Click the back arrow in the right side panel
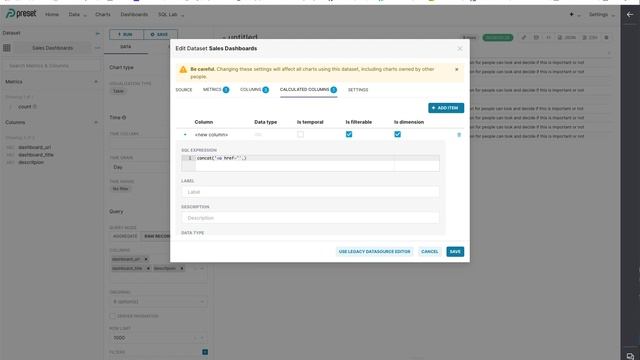Image resolution: width=640 pixels, height=360 pixels. point(630,14)
